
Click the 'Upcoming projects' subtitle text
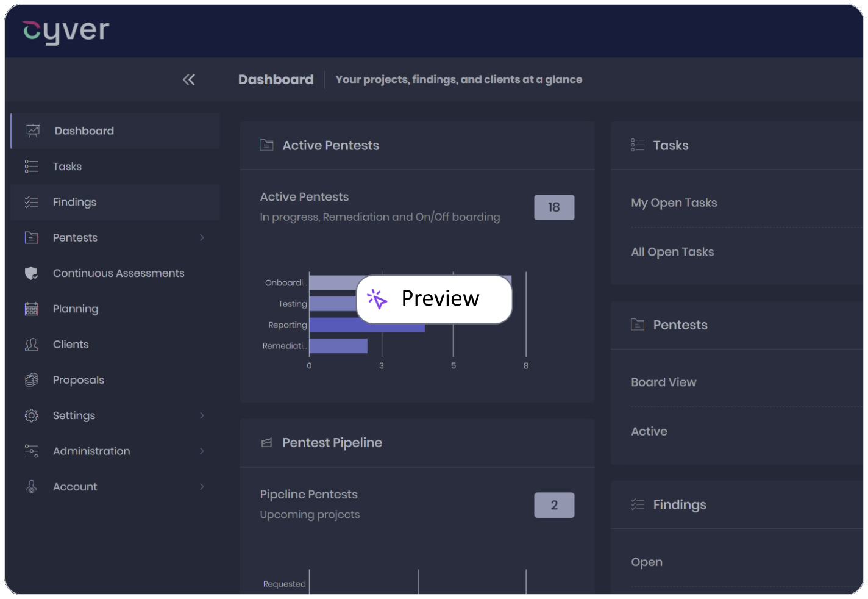pyautogui.click(x=310, y=515)
